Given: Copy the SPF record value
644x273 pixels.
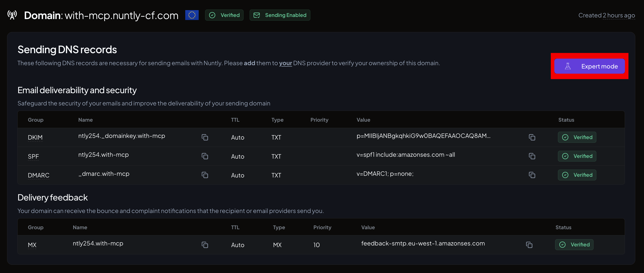Looking at the screenshot, I should pos(532,156).
